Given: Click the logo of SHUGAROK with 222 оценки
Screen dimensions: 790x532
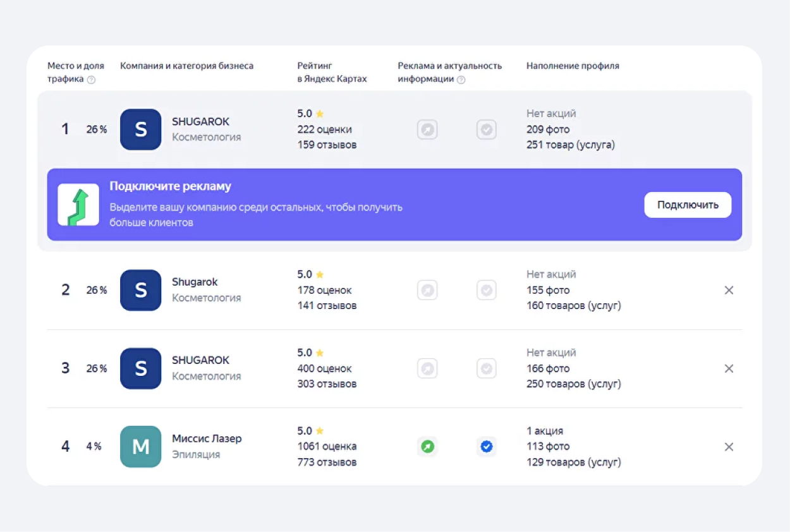Looking at the screenshot, I should 141,130.
